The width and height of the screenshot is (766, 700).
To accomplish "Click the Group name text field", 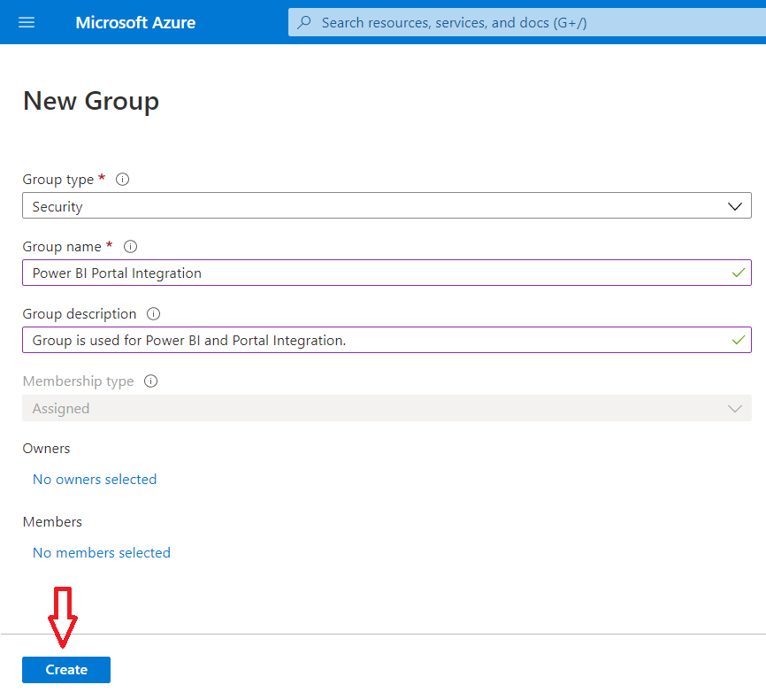I will (x=387, y=273).
